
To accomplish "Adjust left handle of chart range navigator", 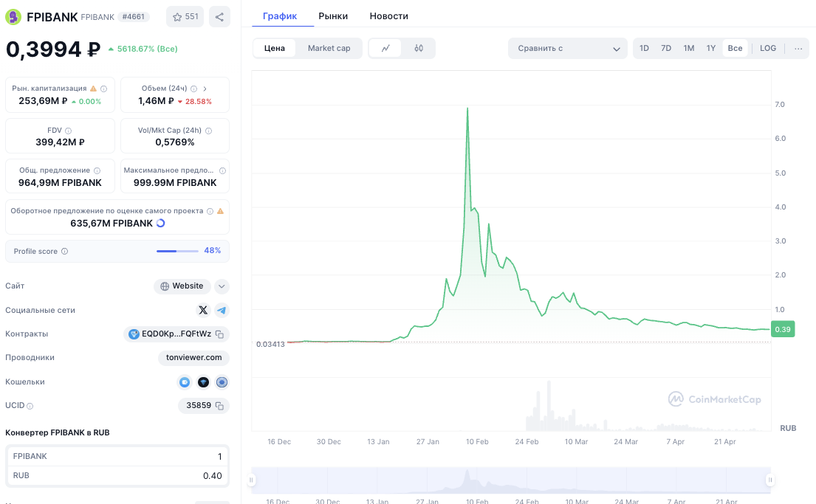I will (251, 480).
